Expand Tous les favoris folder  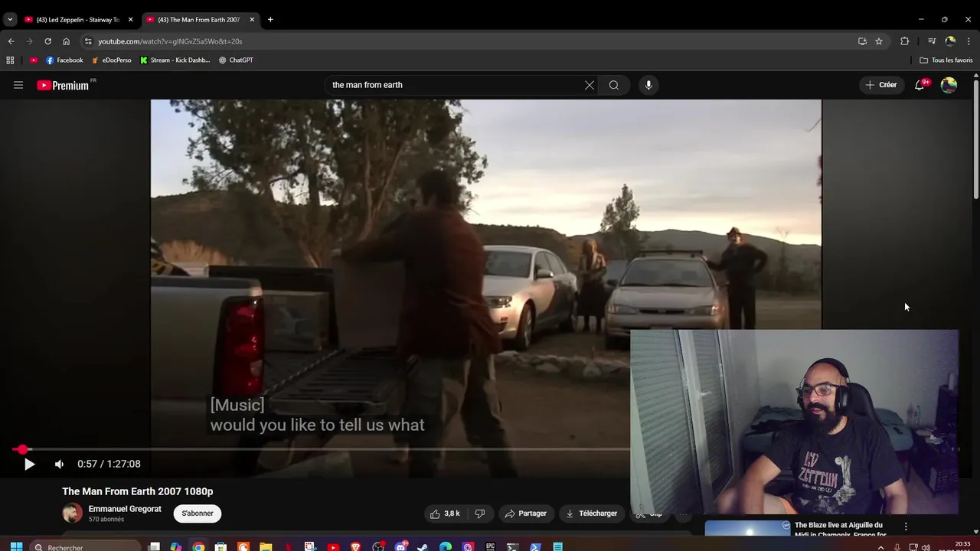point(946,60)
